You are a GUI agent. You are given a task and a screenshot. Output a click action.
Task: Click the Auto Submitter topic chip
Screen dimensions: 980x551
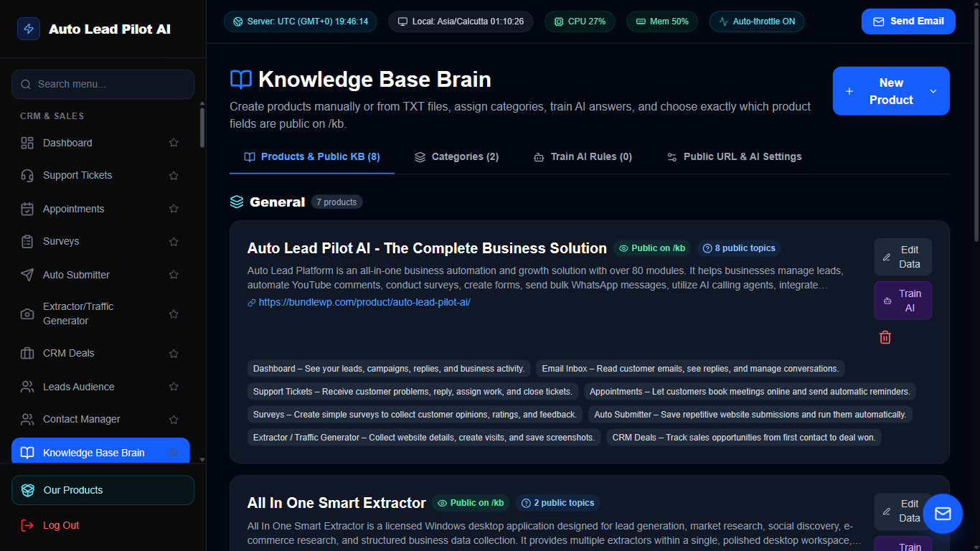[750, 415]
